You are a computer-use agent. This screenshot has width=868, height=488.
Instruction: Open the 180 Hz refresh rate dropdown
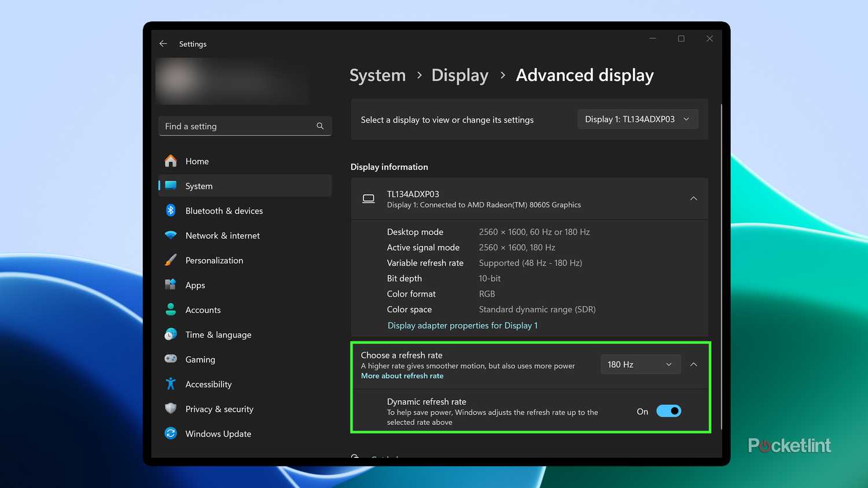(x=640, y=364)
